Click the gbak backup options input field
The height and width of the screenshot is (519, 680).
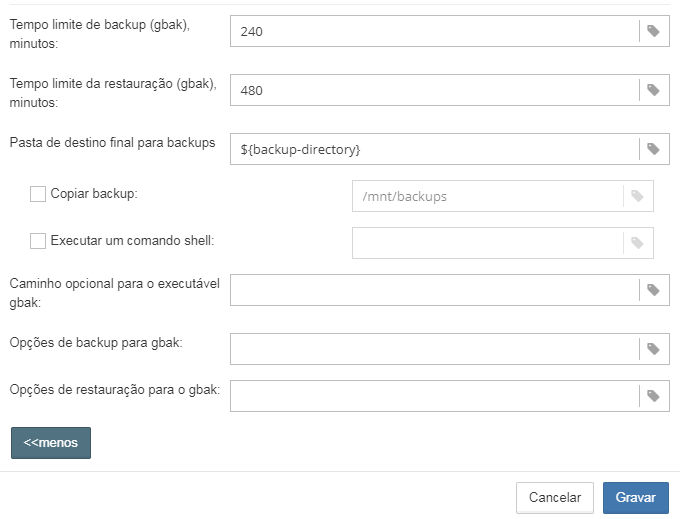434,349
